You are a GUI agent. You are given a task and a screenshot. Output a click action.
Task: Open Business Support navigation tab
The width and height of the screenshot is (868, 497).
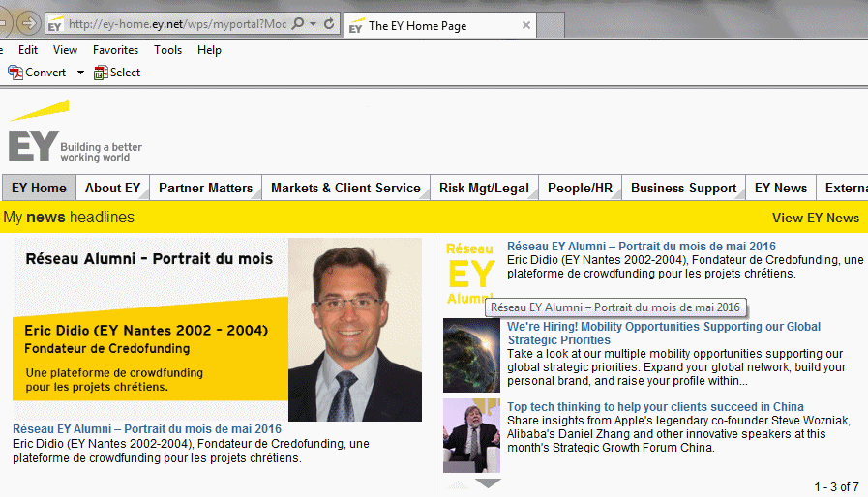coord(684,189)
